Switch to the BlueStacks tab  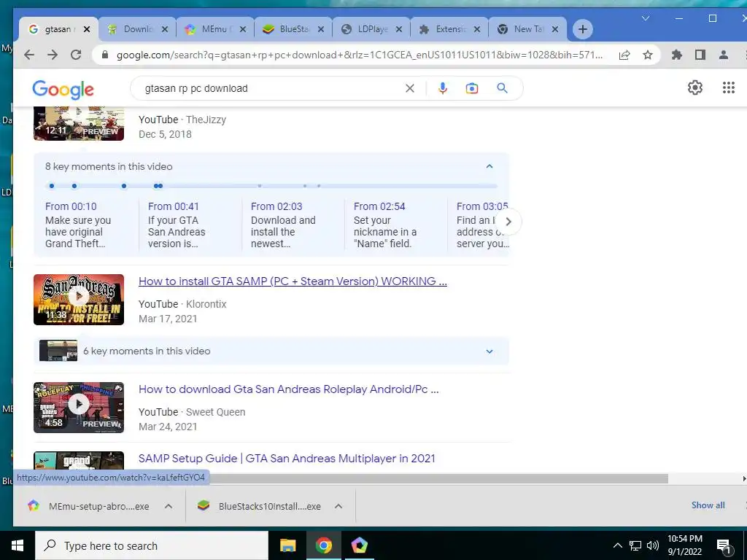point(293,29)
